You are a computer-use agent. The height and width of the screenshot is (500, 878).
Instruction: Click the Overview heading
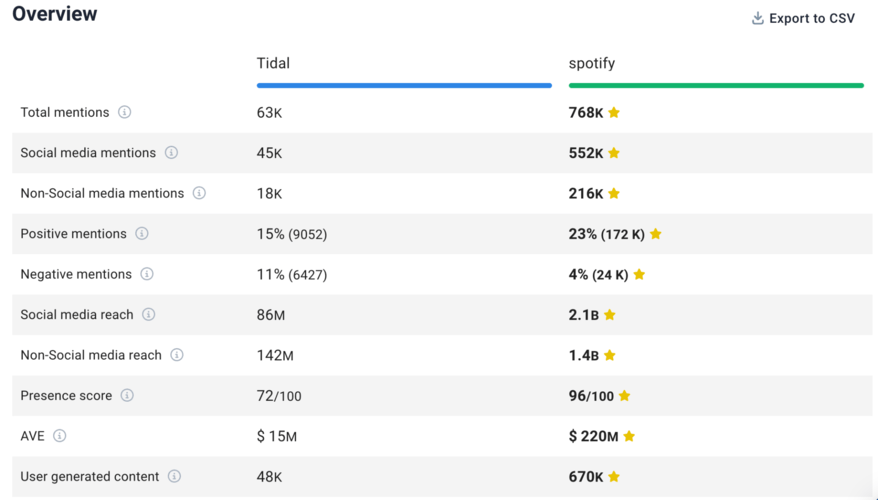tap(55, 14)
